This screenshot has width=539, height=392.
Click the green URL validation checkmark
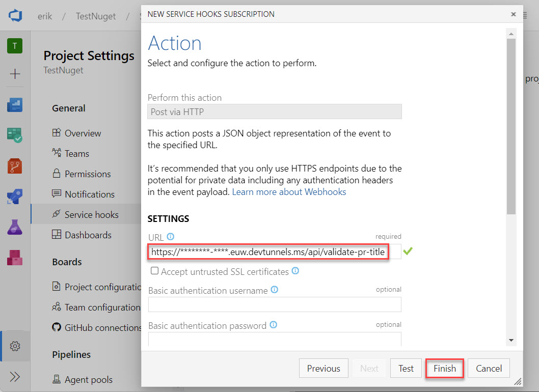(x=408, y=251)
